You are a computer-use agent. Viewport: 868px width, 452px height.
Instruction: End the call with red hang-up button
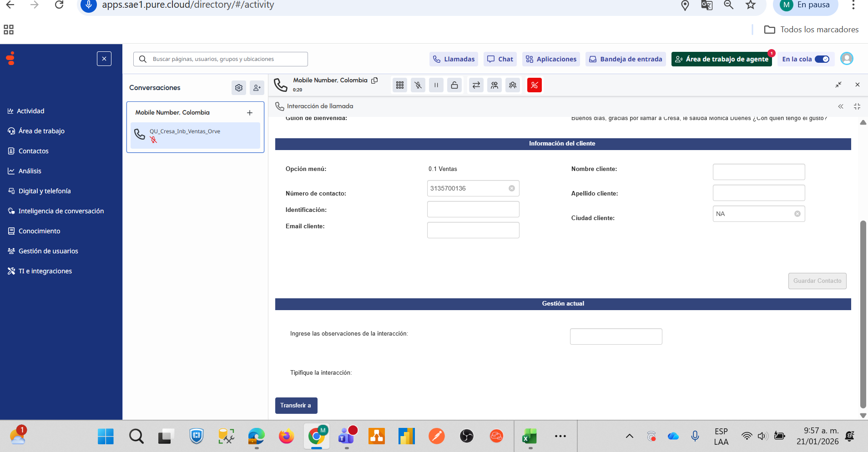point(535,85)
